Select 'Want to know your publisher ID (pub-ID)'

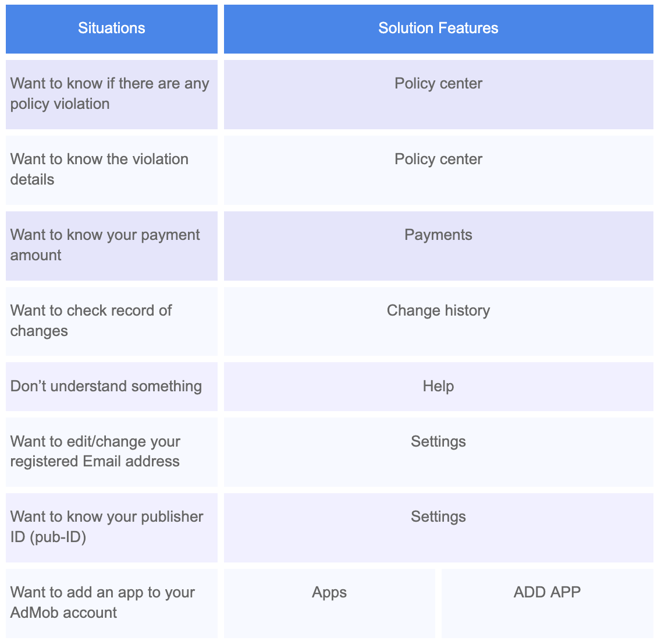coord(111,526)
